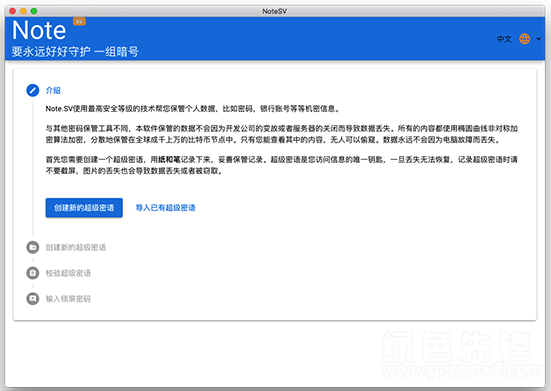Click the orange globe language icon
Image resolution: width=551 pixels, height=391 pixels.
(524, 39)
